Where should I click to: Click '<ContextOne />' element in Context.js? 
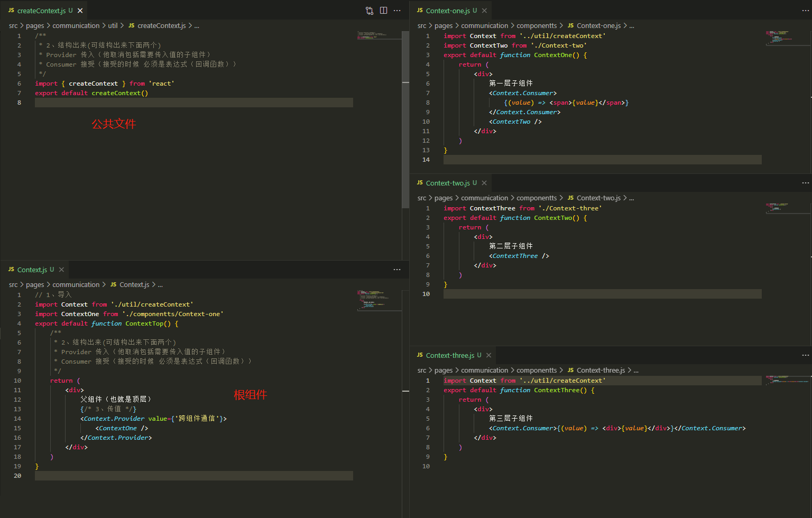(x=122, y=428)
